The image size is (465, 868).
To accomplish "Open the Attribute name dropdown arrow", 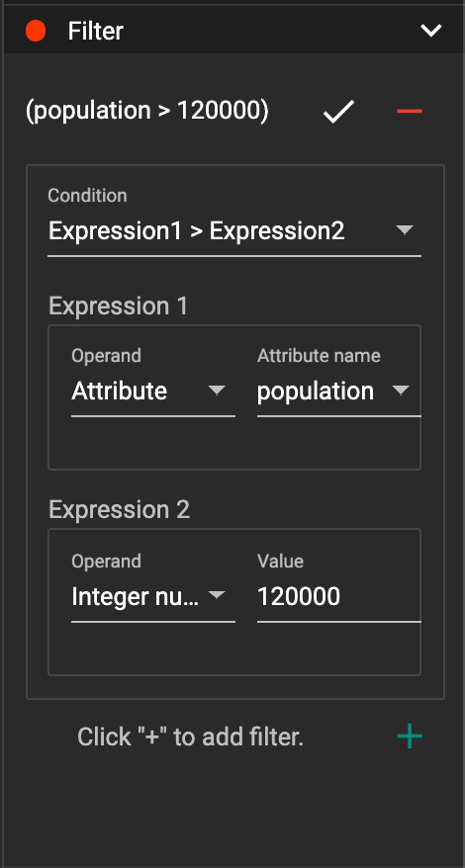I will click(400, 391).
